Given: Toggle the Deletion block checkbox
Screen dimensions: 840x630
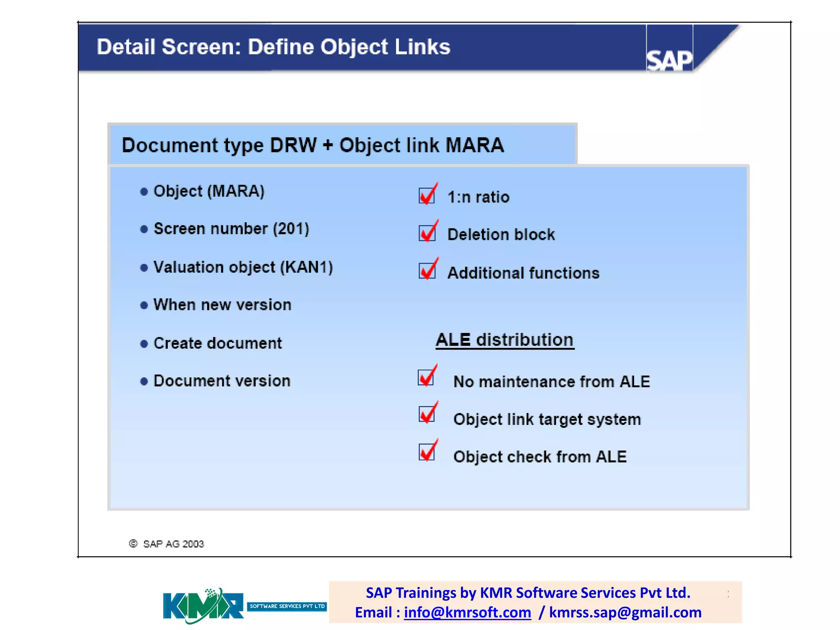Looking at the screenshot, I should coord(427,233).
